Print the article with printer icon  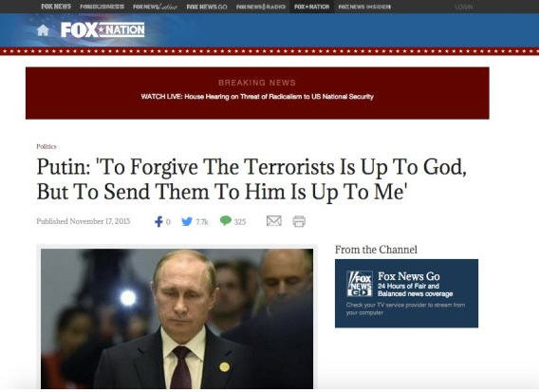click(x=299, y=221)
